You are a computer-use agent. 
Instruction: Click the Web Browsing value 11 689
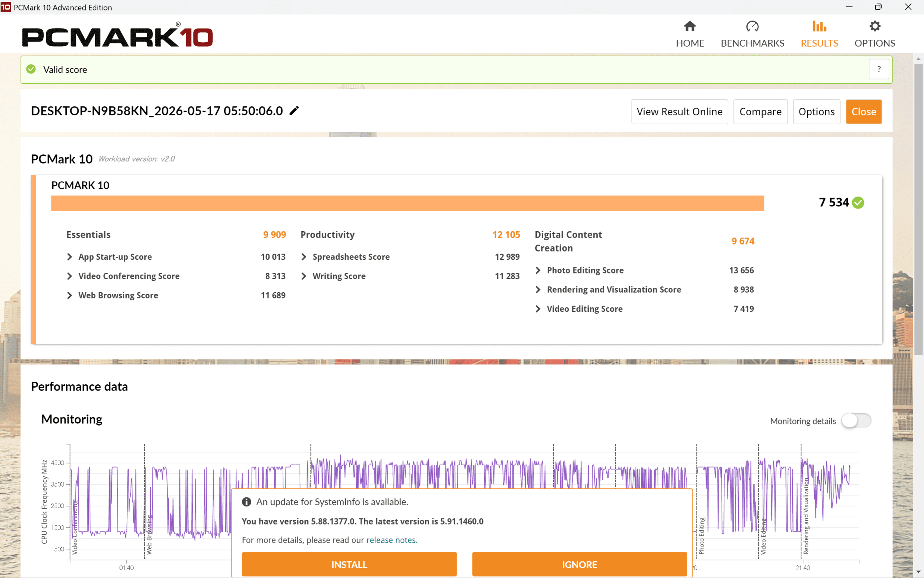(273, 295)
